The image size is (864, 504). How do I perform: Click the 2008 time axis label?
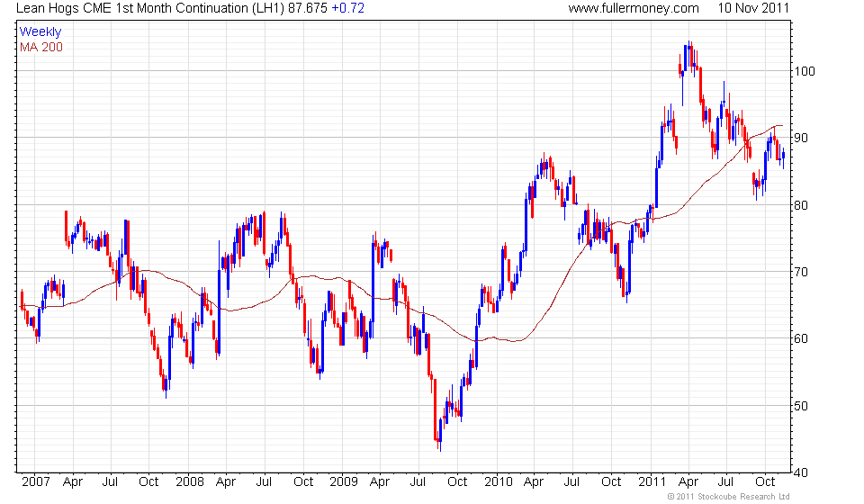point(190,482)
